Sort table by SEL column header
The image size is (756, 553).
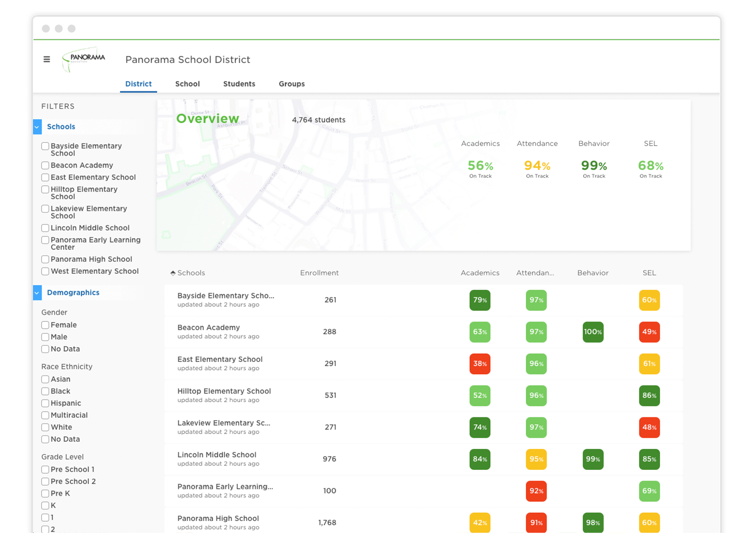click(x=649, y=273)
